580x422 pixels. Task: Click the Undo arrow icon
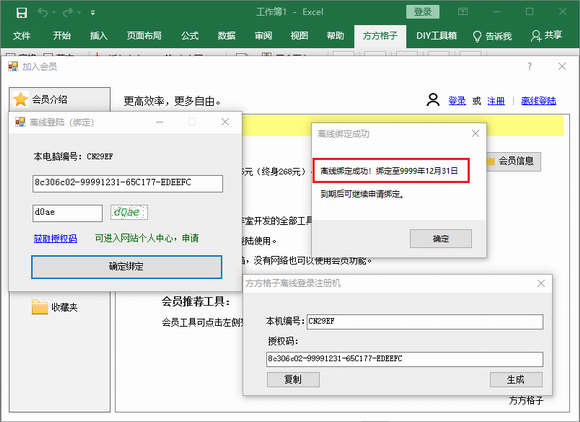pos(43,13)
